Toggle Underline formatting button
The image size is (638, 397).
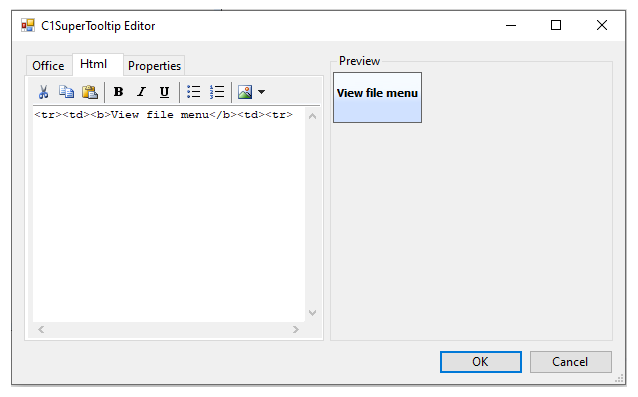click(164, 92)
